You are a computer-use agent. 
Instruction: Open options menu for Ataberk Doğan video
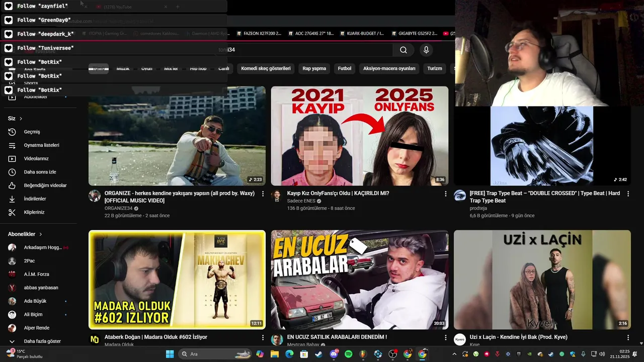(263, 337)
